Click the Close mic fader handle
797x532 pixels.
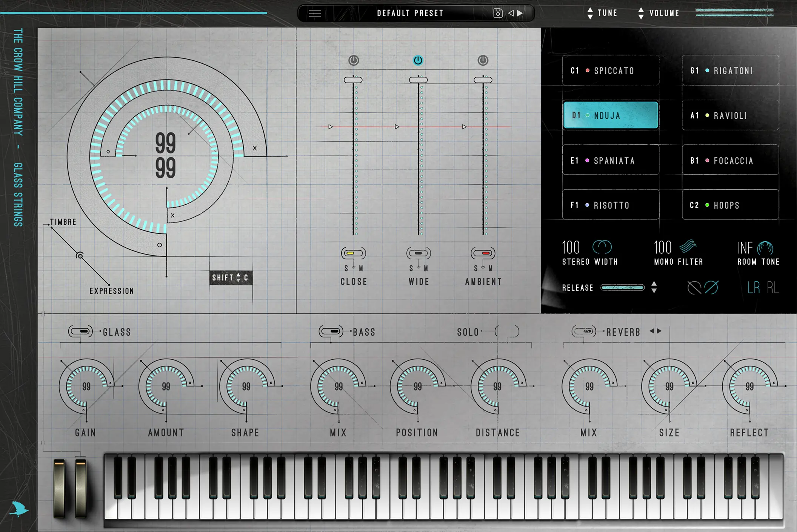[353, 80]
